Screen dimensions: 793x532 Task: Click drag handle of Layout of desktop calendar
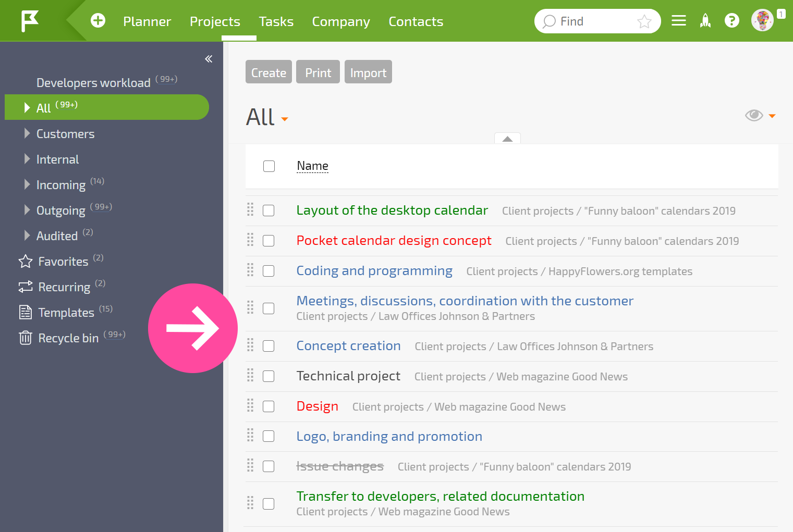point(250,209)
